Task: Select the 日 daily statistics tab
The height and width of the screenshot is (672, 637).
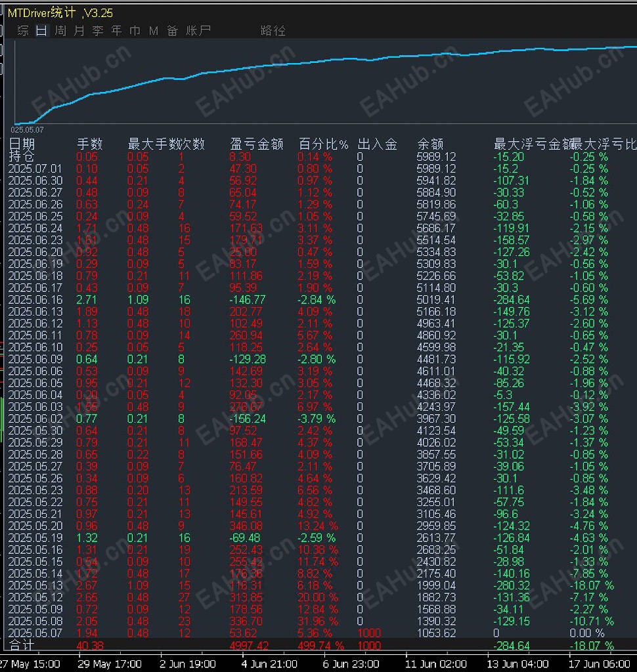Action: click(x=41, y=30)
